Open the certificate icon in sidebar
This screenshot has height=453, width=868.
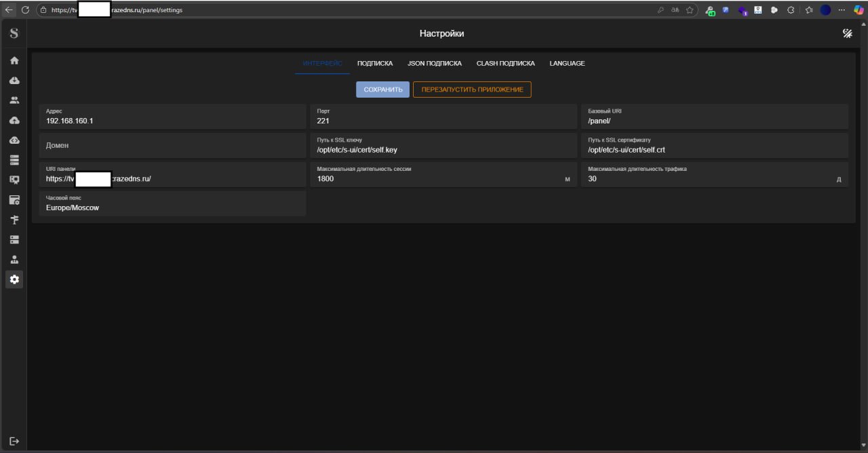(14, 180)
